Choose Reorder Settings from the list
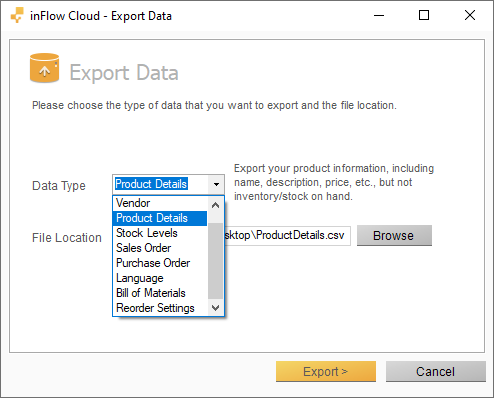 pyautogui.click(x=160, y=308)
